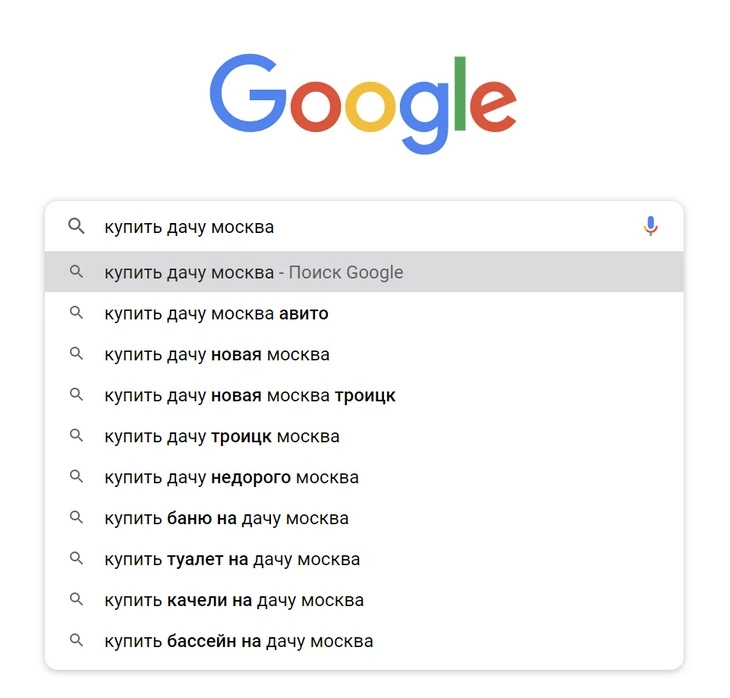Click magnifier icon beside 'купить дачу новая москва'
The width and height of the screenshot is (730, 698).
(76, 354)
